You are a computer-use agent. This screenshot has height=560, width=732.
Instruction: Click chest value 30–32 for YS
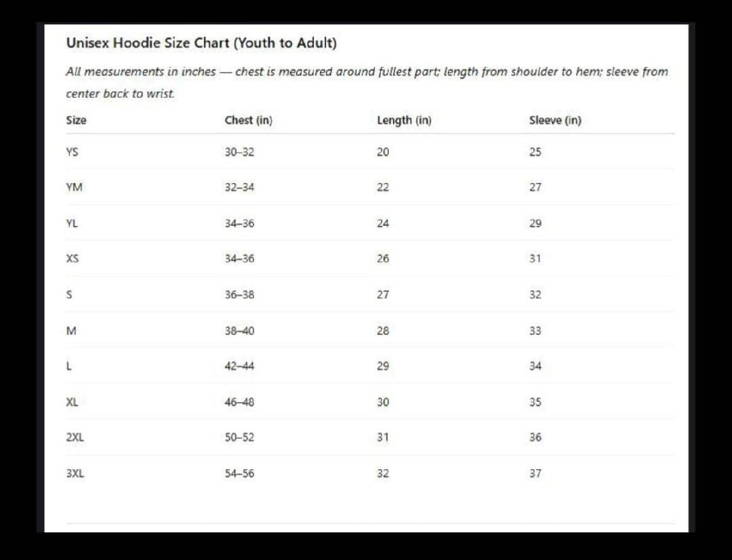(x=239, y=152)
